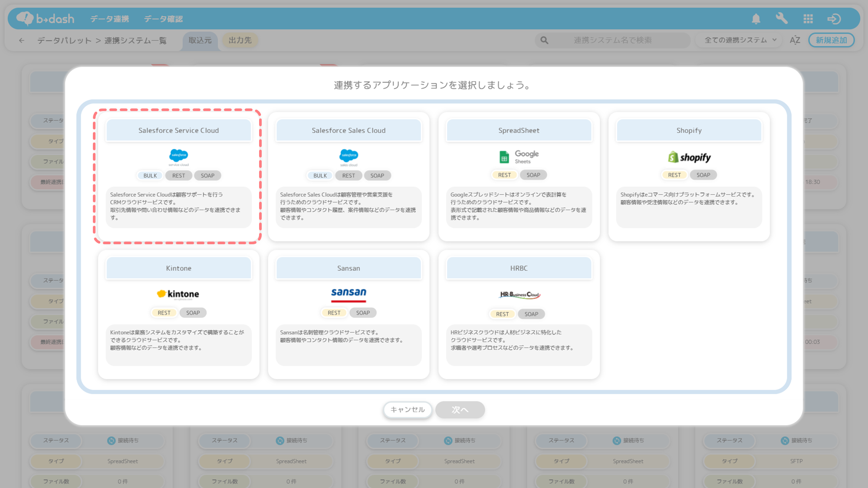Screen dimensions: 868x488
Task: Select the Sansan card header
Action: click(349, 268)
